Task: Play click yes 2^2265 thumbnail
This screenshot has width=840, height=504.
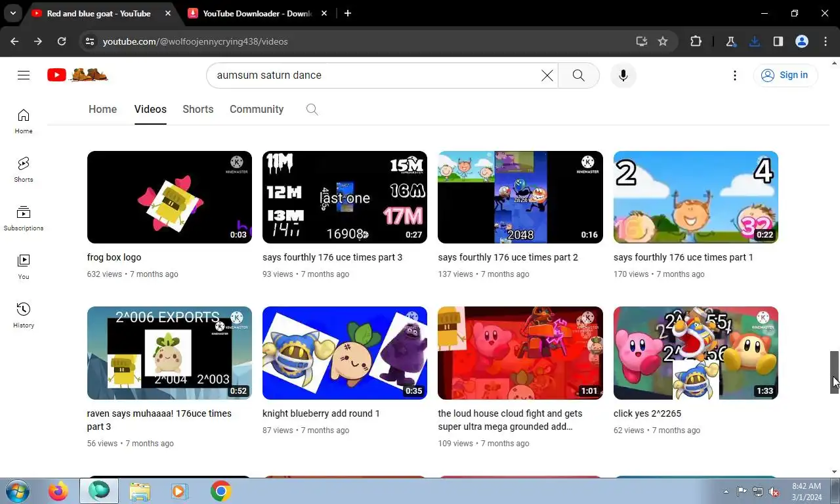Action: click(696, 353)
